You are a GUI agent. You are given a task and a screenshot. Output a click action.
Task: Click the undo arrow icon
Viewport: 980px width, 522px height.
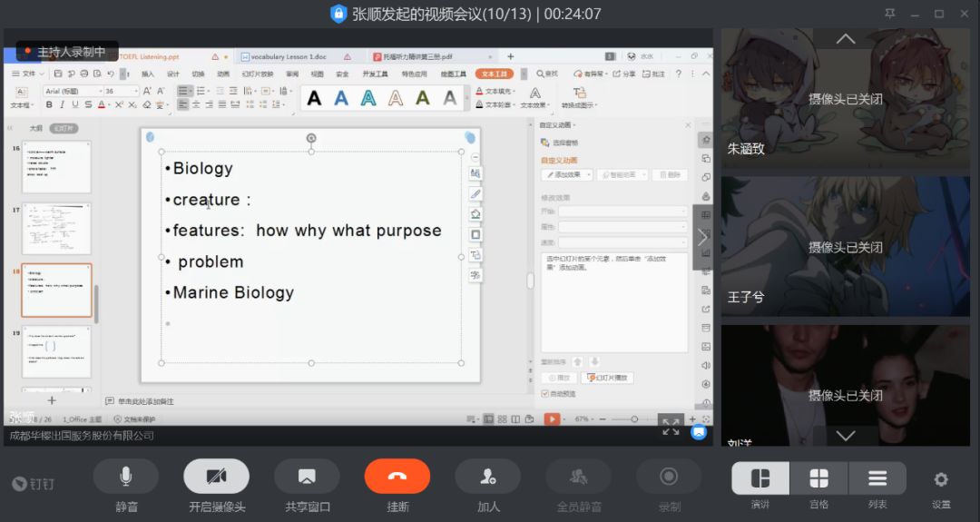click(110, 74)
